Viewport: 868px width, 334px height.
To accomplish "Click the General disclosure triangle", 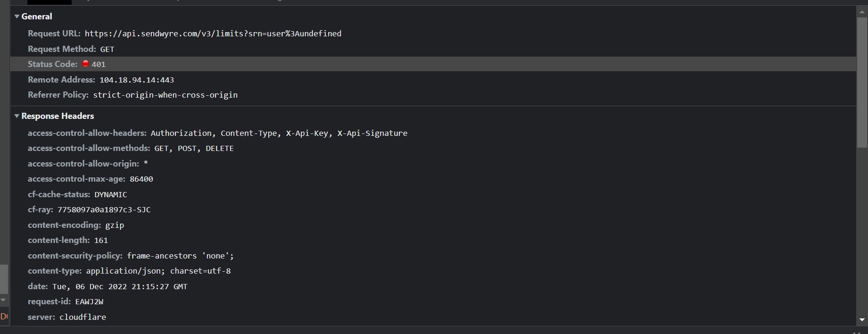I will pyautogui.click(x=17, y=16).
